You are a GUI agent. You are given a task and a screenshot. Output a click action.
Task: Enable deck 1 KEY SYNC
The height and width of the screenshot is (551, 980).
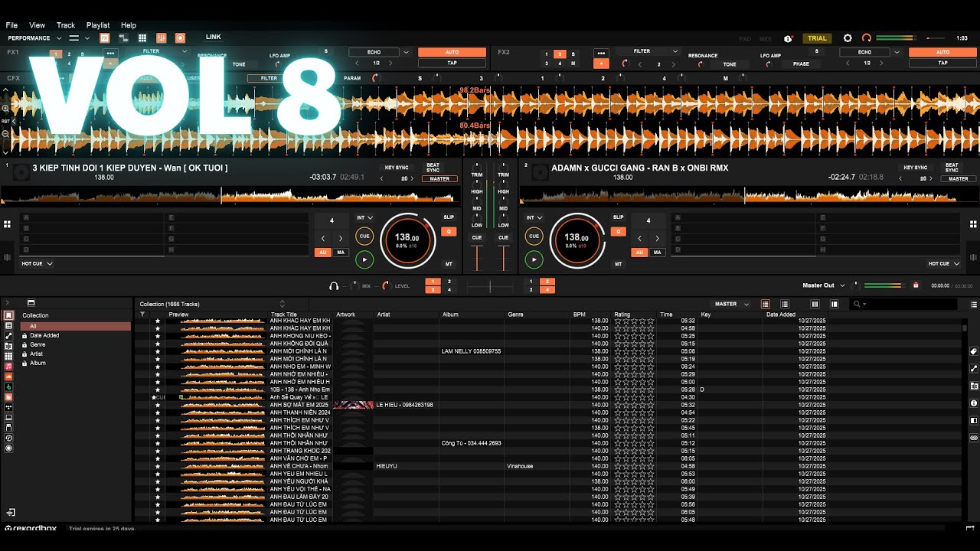pyautogui.click(x=397, y=168)
